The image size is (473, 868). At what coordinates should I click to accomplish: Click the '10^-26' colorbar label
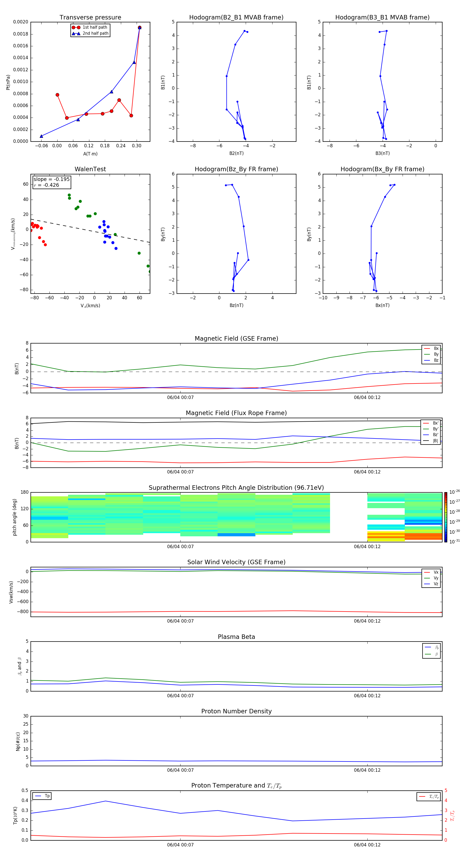pyautogui.click(x=455, y=492)
